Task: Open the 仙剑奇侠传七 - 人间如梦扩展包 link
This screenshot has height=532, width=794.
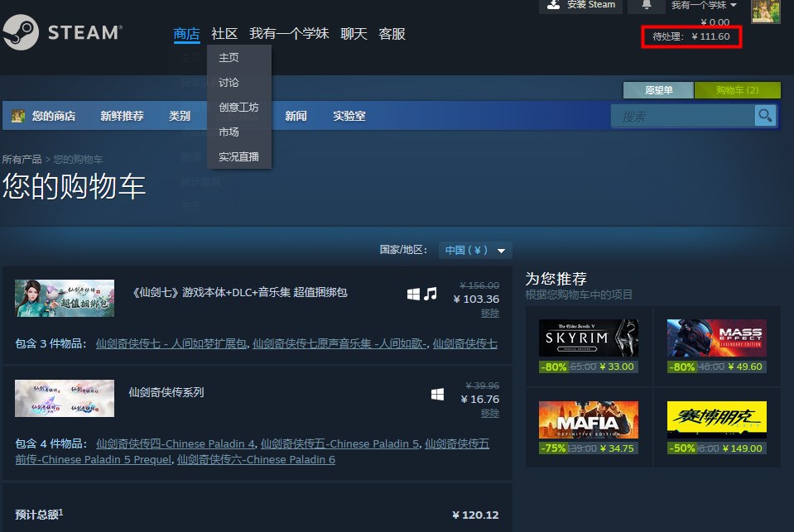Action: click(171, 343)
